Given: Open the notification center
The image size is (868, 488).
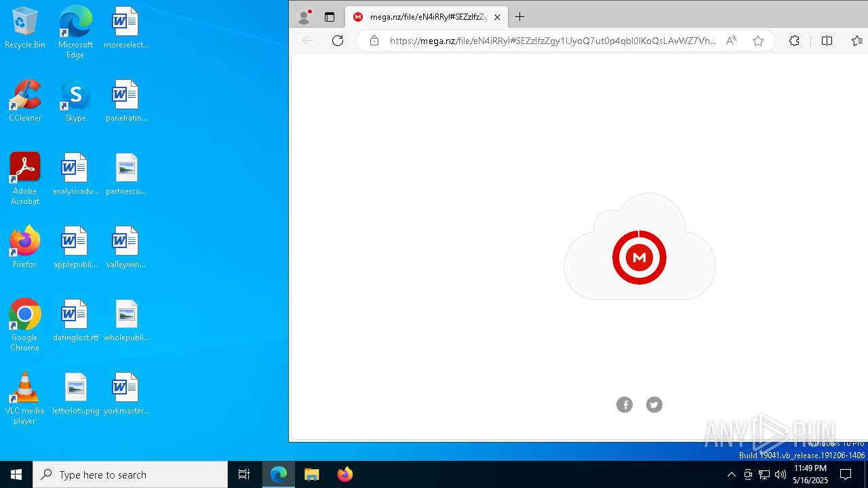Looking at the screenshot, I should (x=846, y=474).
